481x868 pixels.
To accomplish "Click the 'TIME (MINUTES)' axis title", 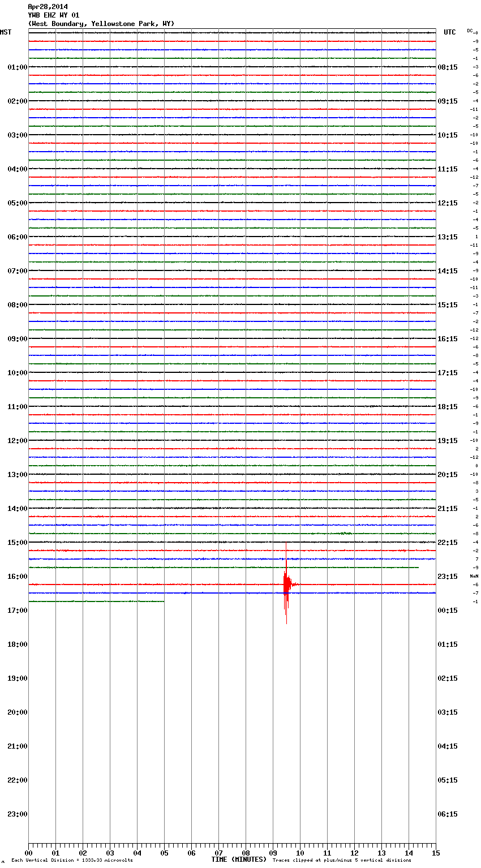I will [x=239, y=860].
